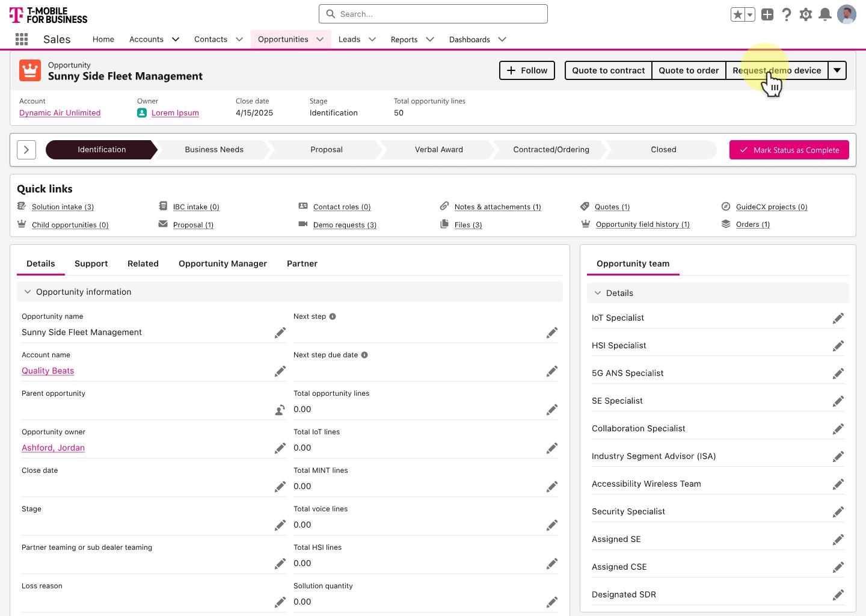Open GuideCX projects (0) link
This screenshot has width=866, height=616.
(772, 207)
